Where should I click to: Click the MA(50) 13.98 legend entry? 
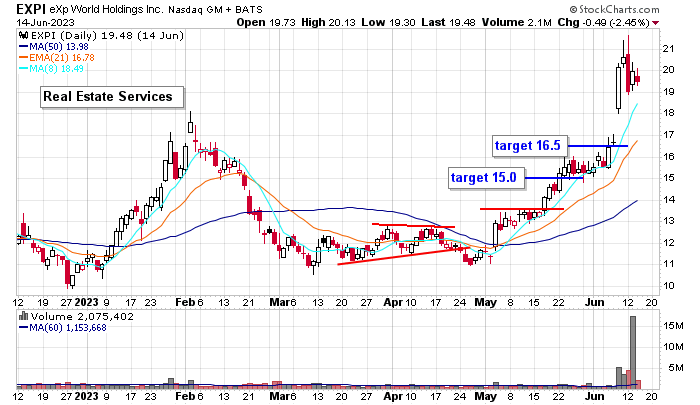[54, 46]
